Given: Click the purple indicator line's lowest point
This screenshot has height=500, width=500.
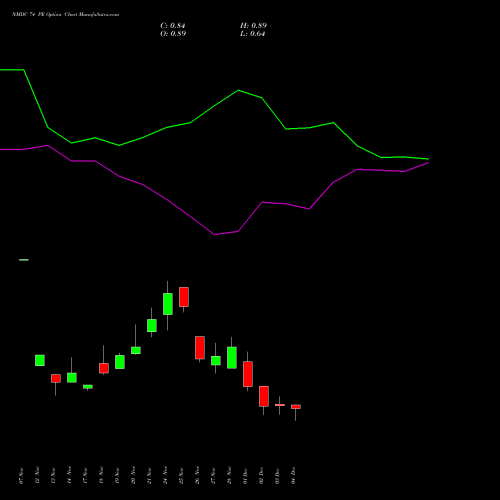Looking at the screenshot, I should click(214, 234).
